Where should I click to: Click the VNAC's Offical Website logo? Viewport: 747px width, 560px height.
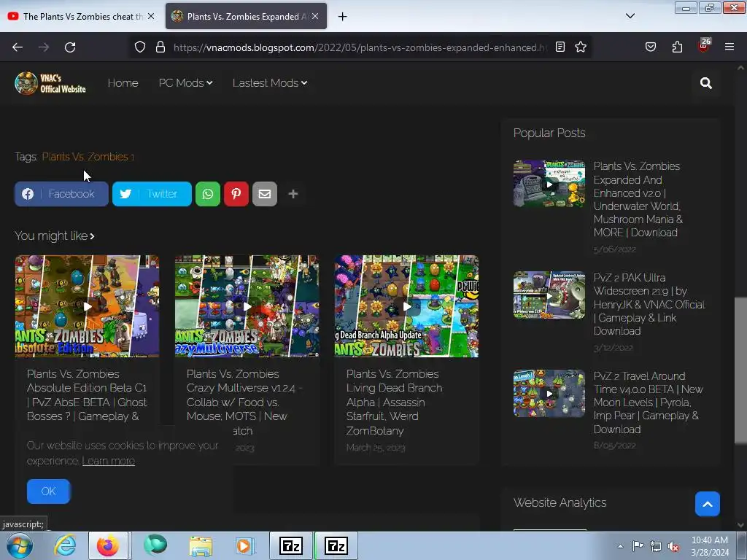pos(50,83)
